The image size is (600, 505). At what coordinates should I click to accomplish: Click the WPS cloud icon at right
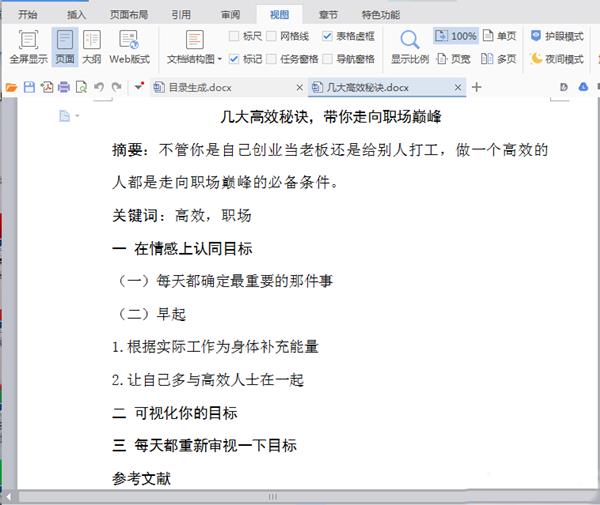(x=583, y=87)
